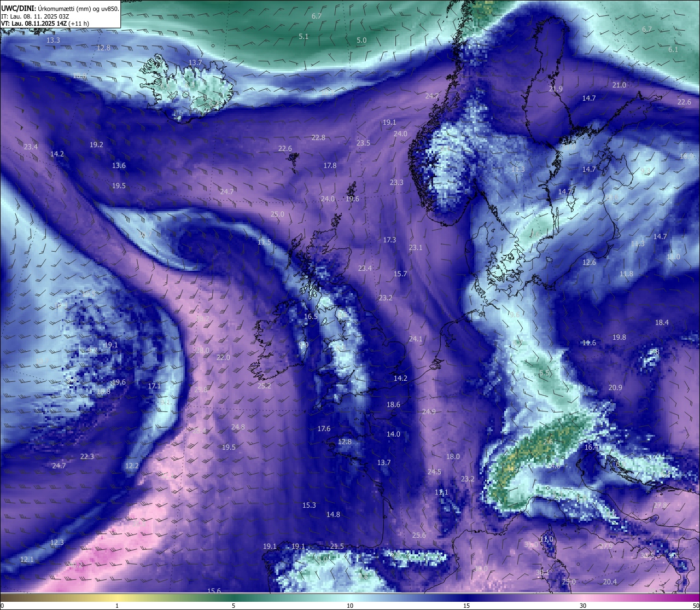Viewport: 700px width, 610px height.
Task: Click the 17.1 value label
Action: click(154, 386)
